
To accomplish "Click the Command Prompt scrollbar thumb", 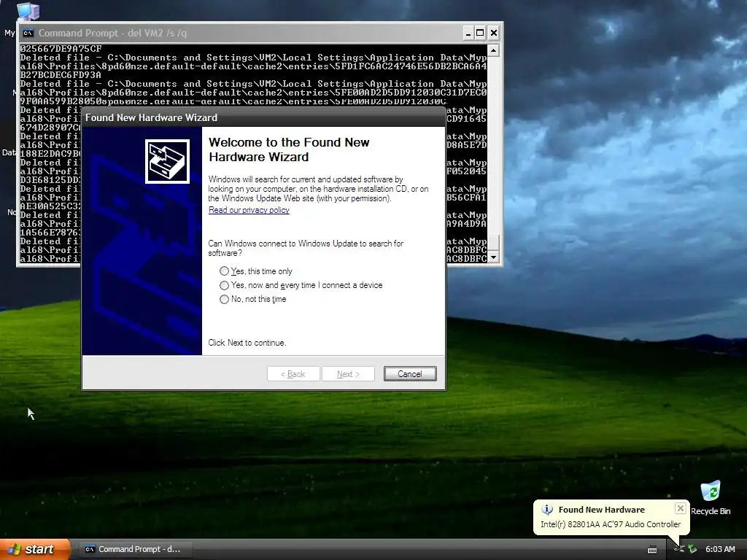I will tap(494, 241).
